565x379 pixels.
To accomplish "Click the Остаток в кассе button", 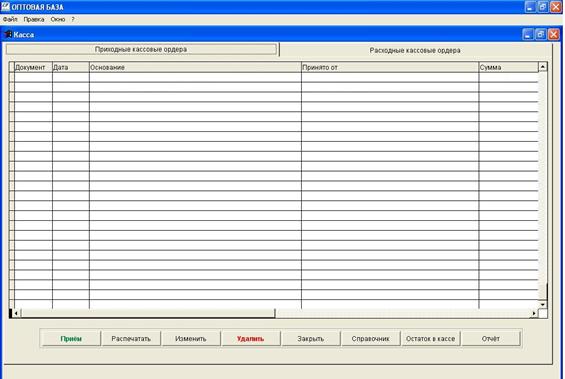I will (430, 339).
